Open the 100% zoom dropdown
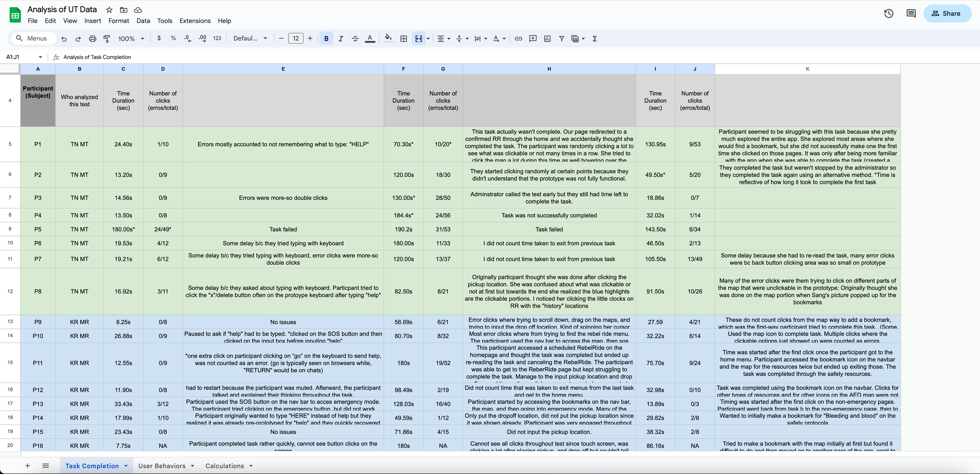 point(131,39)
